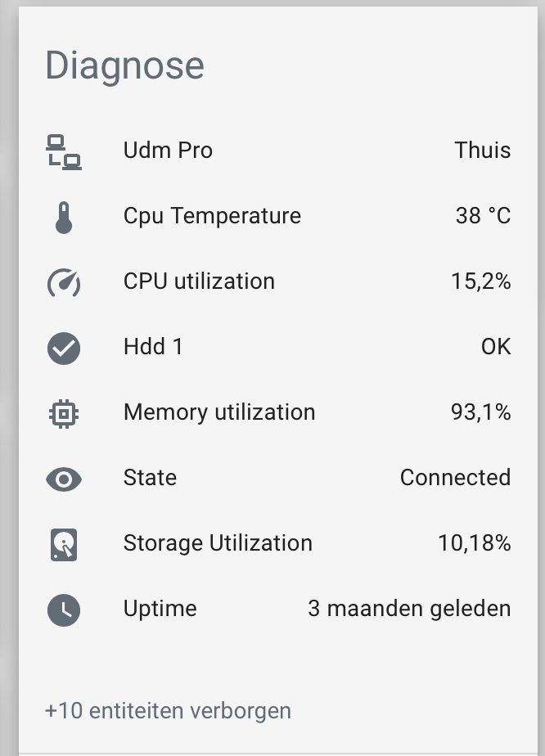Click the eye icon next to State
545x756 pixels.
pyautogui.click(x=64, y=478)
